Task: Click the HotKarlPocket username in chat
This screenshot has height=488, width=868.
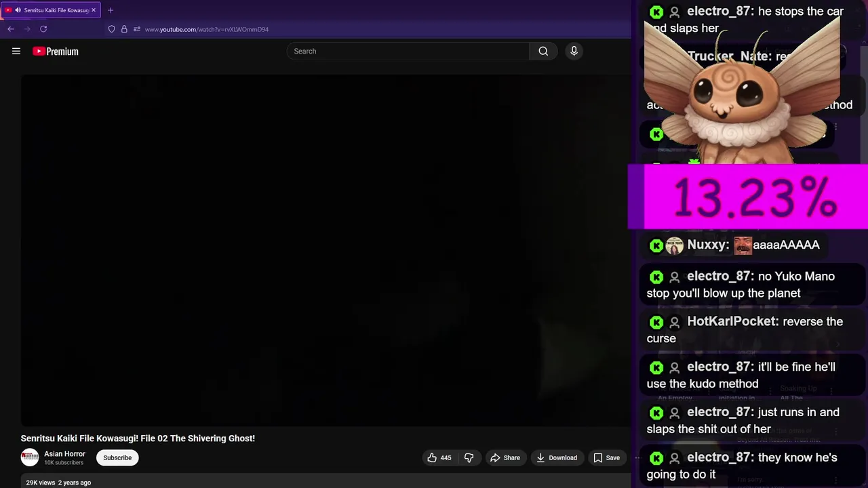Action: pyautogui.click(x=733, y=321)
